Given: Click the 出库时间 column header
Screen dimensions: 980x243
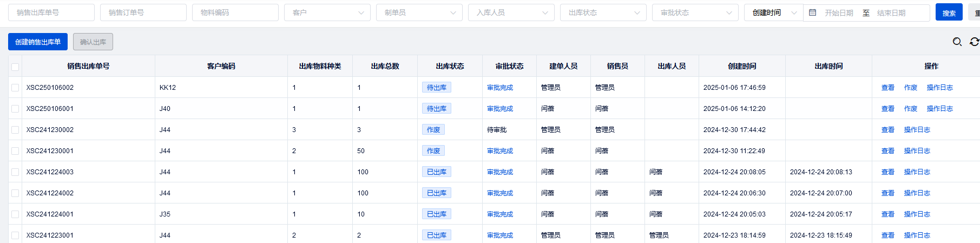Looking at the screenshot, I should click(x=828, y=66).
